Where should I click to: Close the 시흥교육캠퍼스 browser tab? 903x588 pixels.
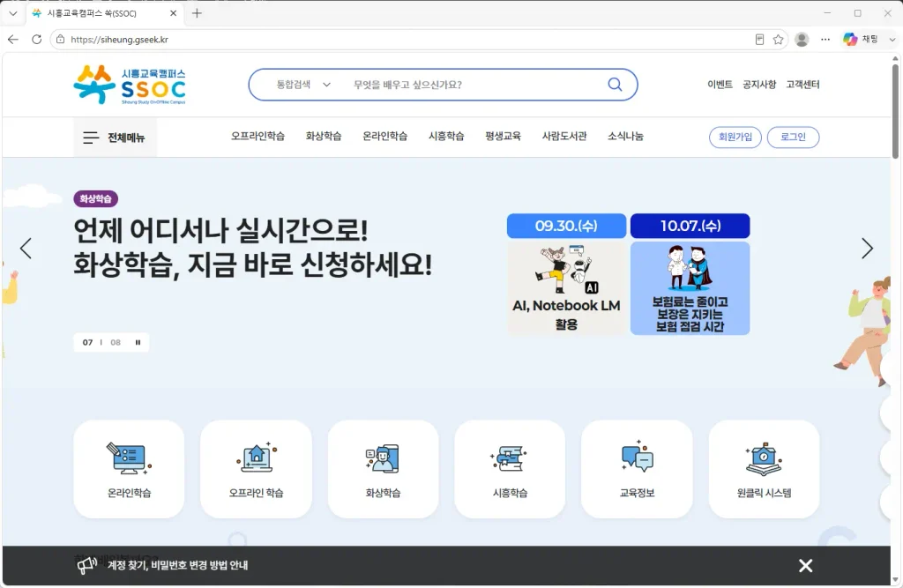tap(173, 12)
